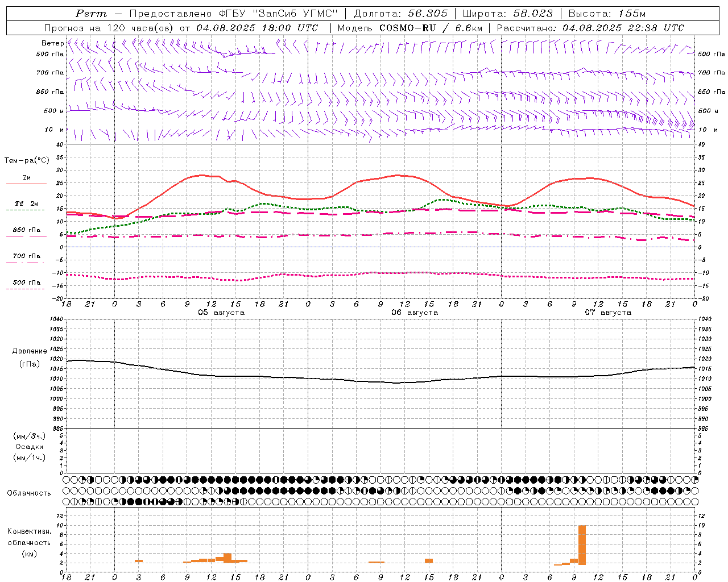The width and height of the screenshot is (728, 582).
Task: Click the "(гПа)" unit label under Давление
Action: (x=30, y=364)
